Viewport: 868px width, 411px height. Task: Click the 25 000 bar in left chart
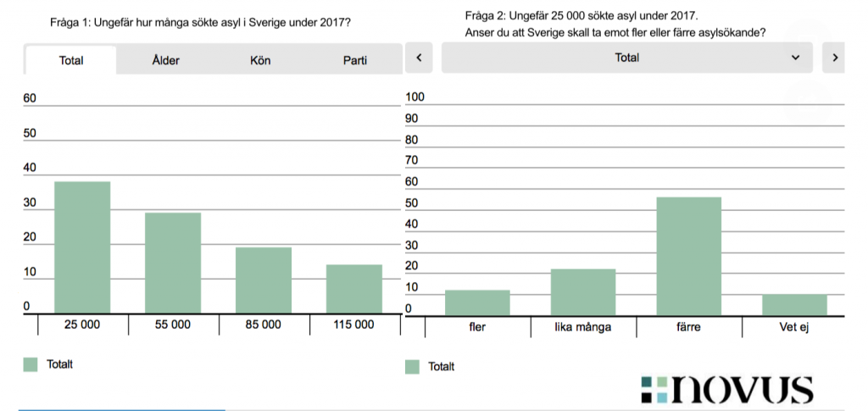[82, 247]
